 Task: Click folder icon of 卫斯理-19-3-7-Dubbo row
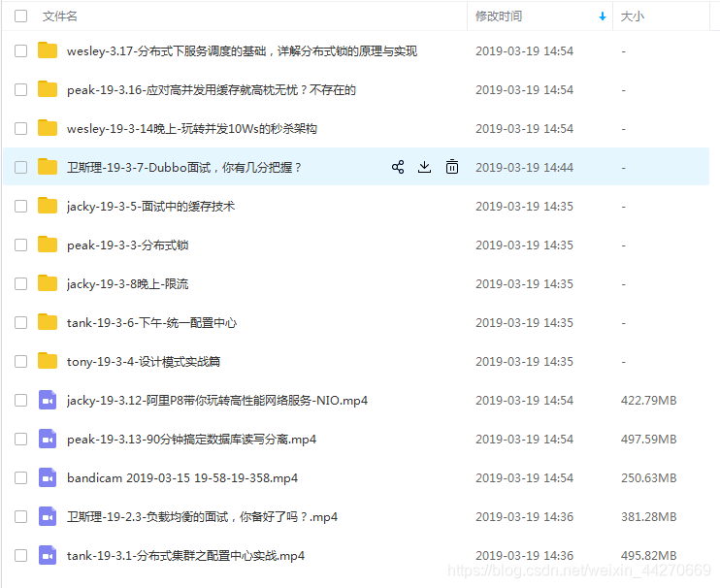click(x=48, y=167)
